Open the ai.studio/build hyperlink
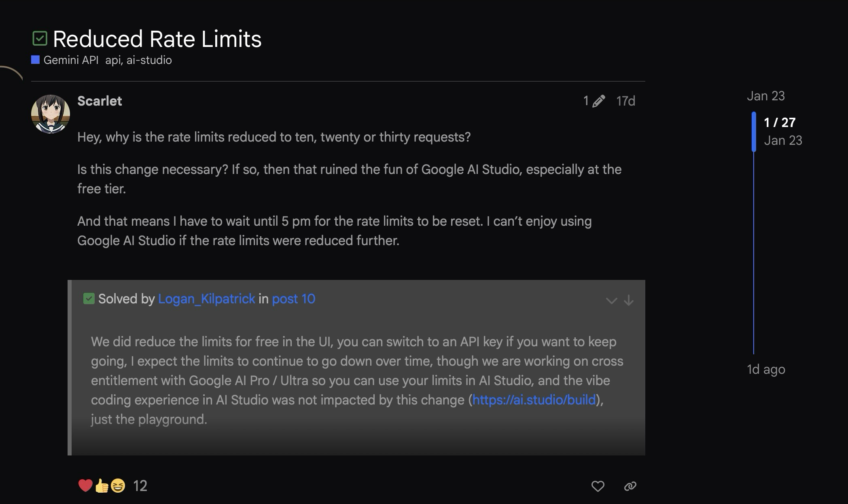848x504 pixels. [534, 400]
